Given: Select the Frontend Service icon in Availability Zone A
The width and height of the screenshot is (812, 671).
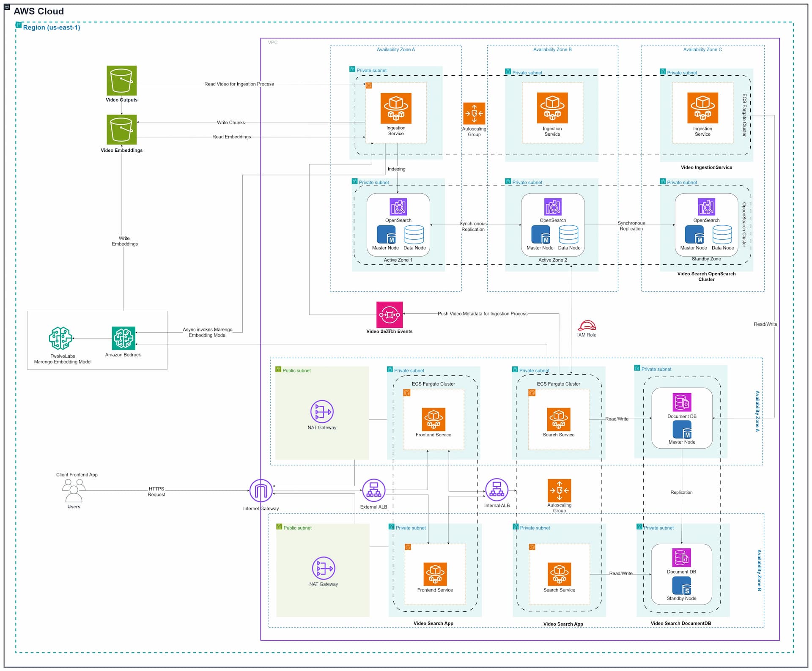Looking at the screenshot, I should coord(433,419).
